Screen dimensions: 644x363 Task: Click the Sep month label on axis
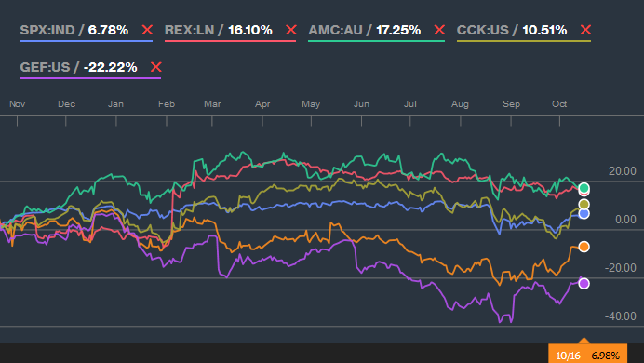pos(511,104)
